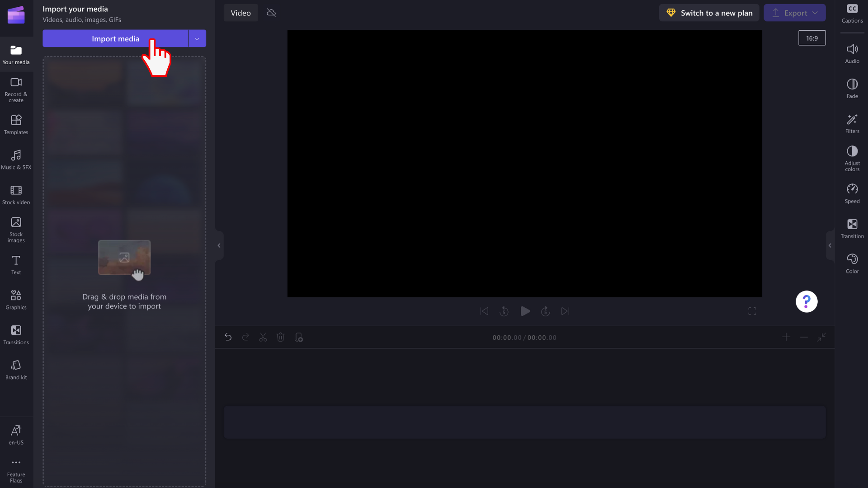Toggle the 16:9 aspect ratio

[x=812, y=38]
